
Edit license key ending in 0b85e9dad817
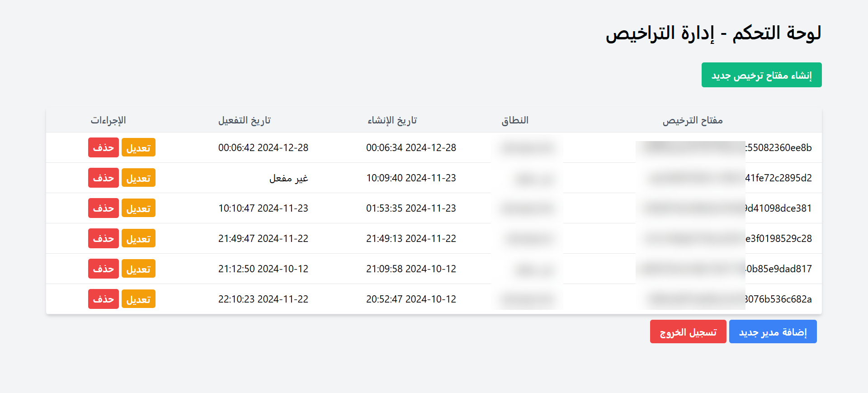[x=138, y=269]
